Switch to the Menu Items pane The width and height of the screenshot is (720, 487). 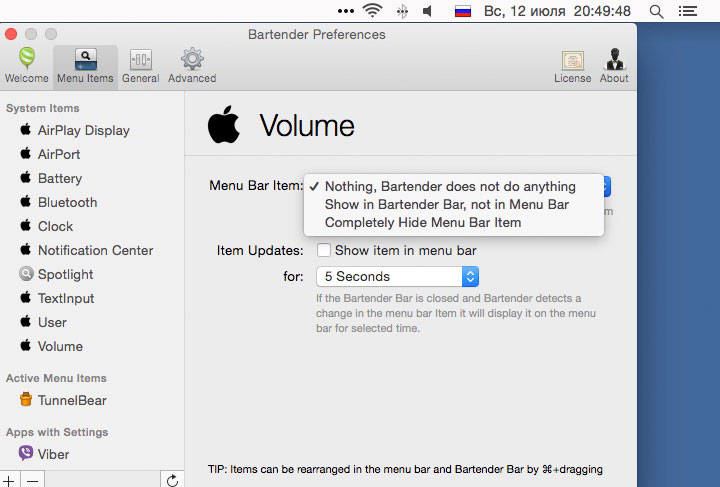[85, 66]
